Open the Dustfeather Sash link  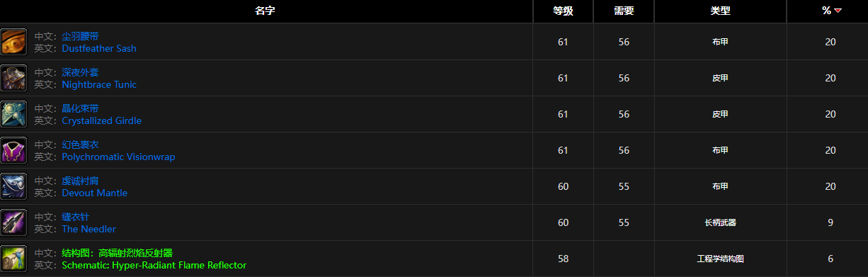click(99, 48)
